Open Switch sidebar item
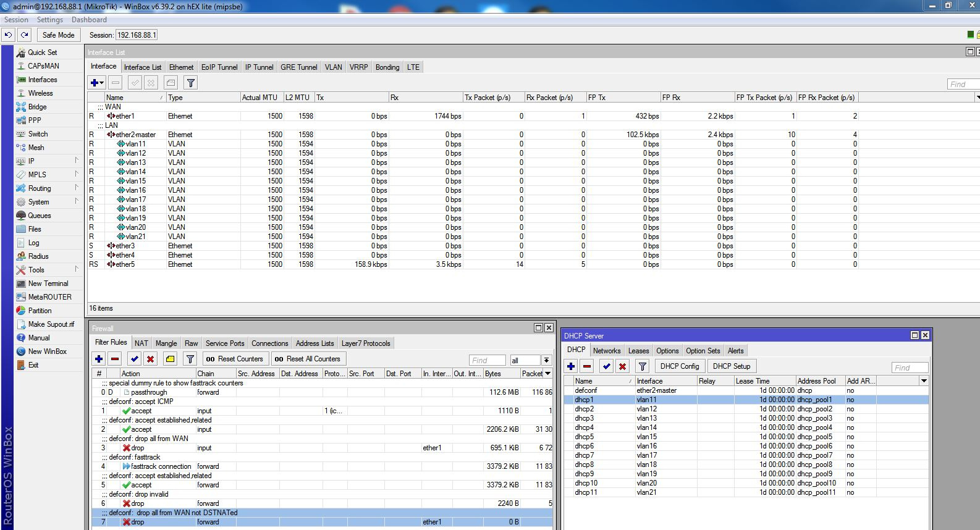980x530 pixels. [x=38, y=134]
